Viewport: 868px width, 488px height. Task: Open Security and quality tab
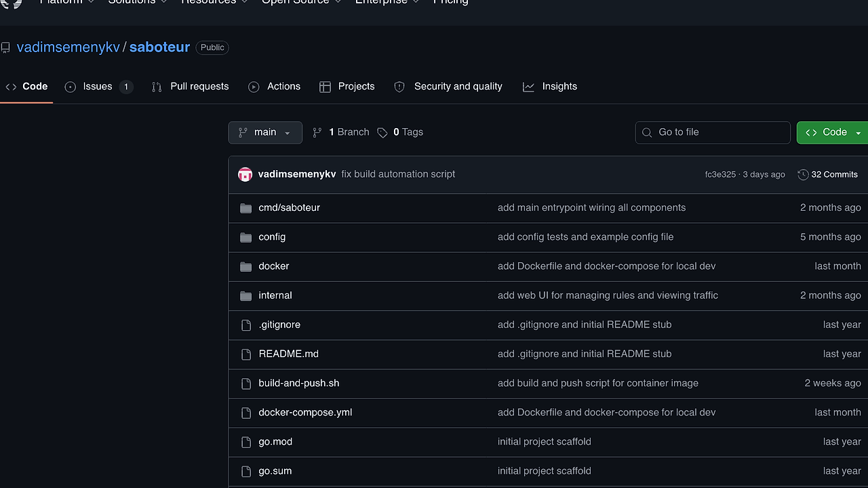448,87
